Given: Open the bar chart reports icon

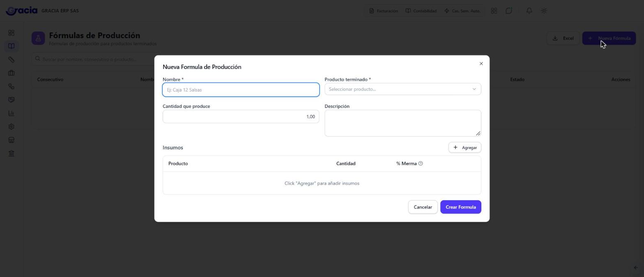Looking at the screenshot, I should 11,113.
